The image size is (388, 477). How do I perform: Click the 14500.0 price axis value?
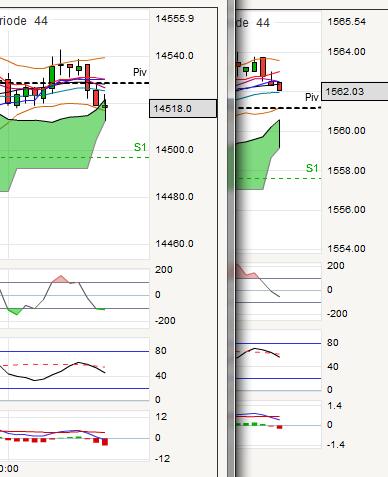click(175, 150)
